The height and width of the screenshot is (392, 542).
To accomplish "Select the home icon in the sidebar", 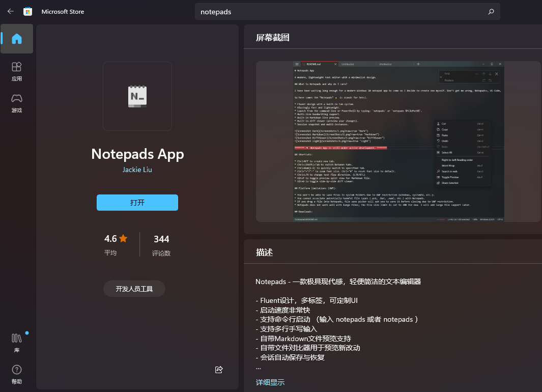I will point(17,39).
